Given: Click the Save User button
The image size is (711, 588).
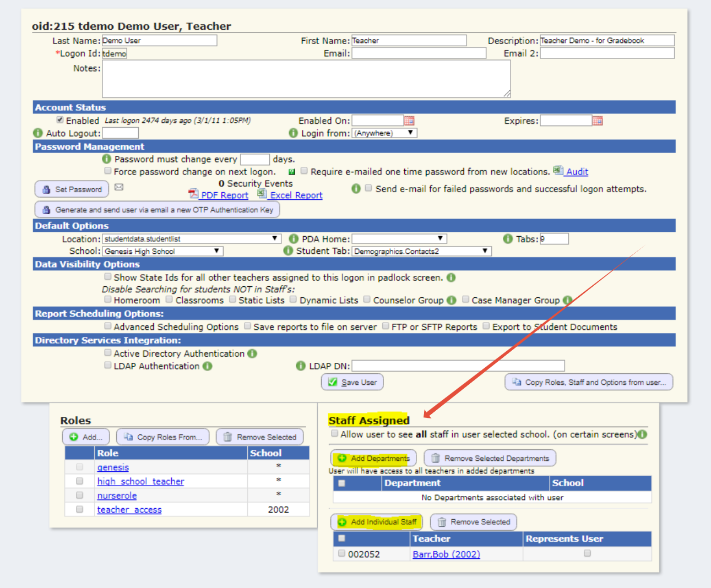Looking at the screenshot, I should point(351,382).
